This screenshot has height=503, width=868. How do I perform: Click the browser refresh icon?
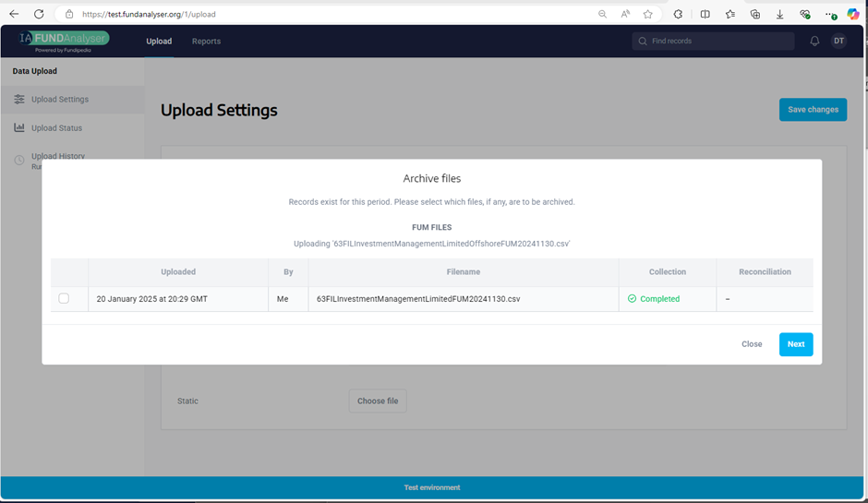point(39,15)
